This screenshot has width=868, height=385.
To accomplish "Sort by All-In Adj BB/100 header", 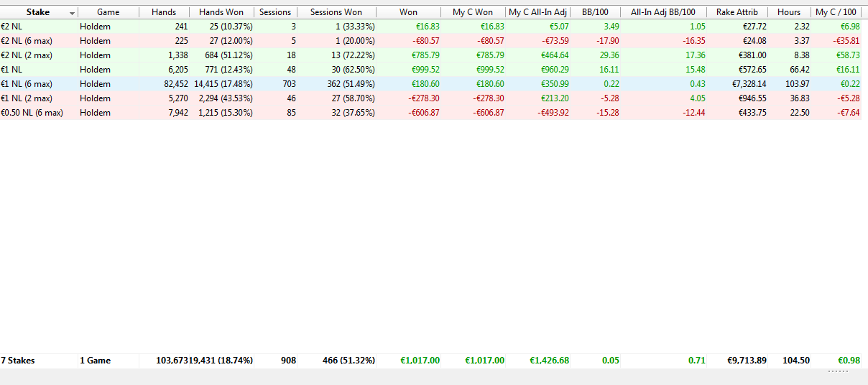I will [x=664, y=12].
